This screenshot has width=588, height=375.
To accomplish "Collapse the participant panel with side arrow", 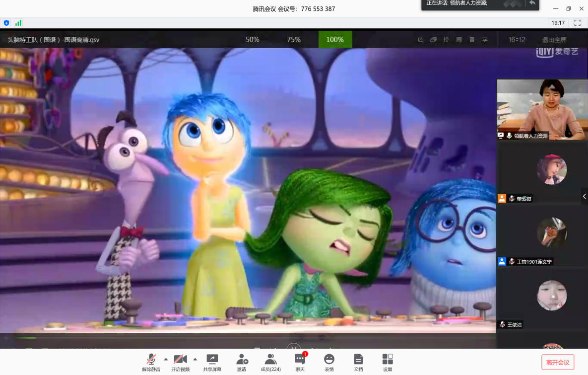I will coord(584,196).
